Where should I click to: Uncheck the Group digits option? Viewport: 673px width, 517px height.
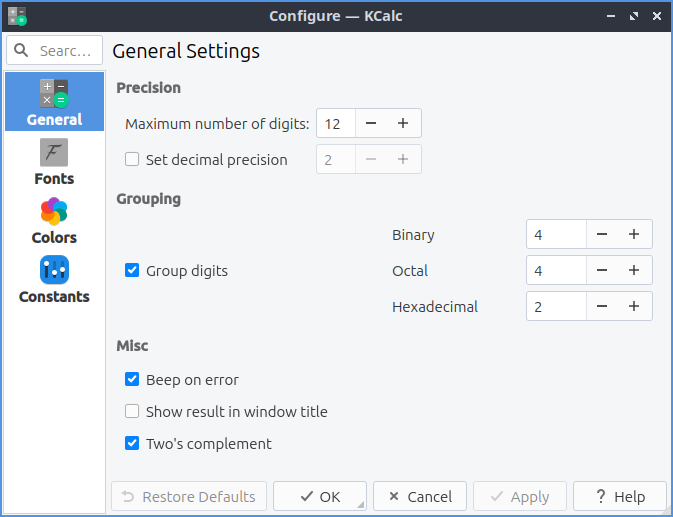(x=132, y=270)
